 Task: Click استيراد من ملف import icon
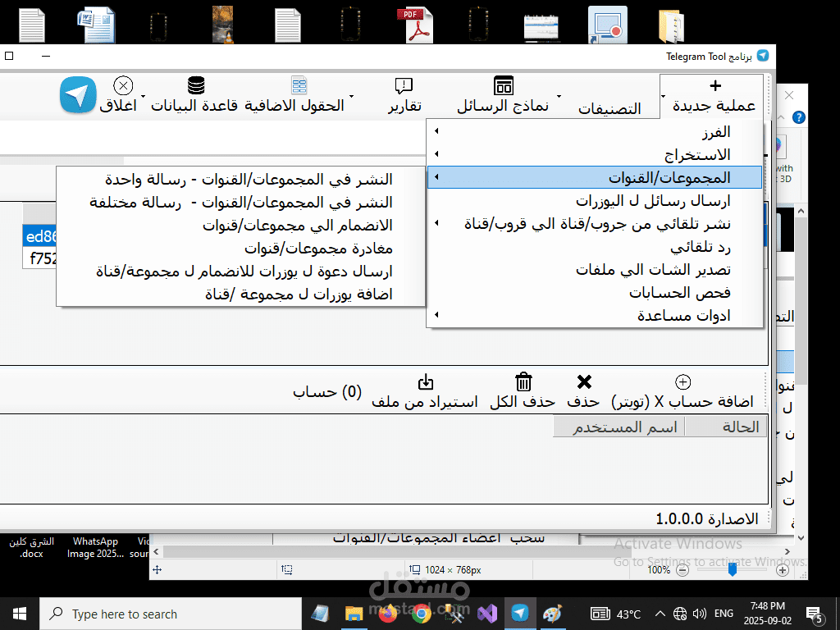(426, 382)
